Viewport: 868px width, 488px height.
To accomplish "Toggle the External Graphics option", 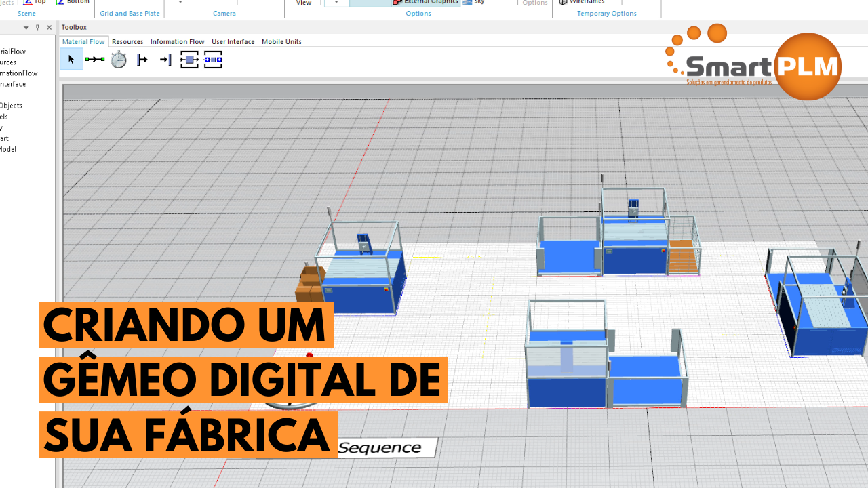I will 425,2.
